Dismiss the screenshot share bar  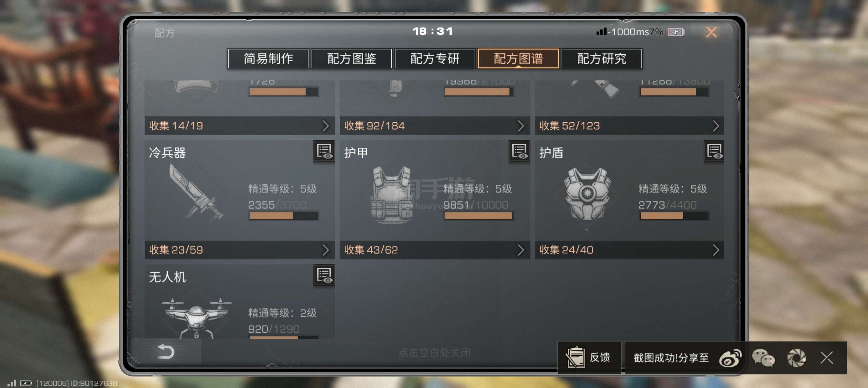pos(827,358)
